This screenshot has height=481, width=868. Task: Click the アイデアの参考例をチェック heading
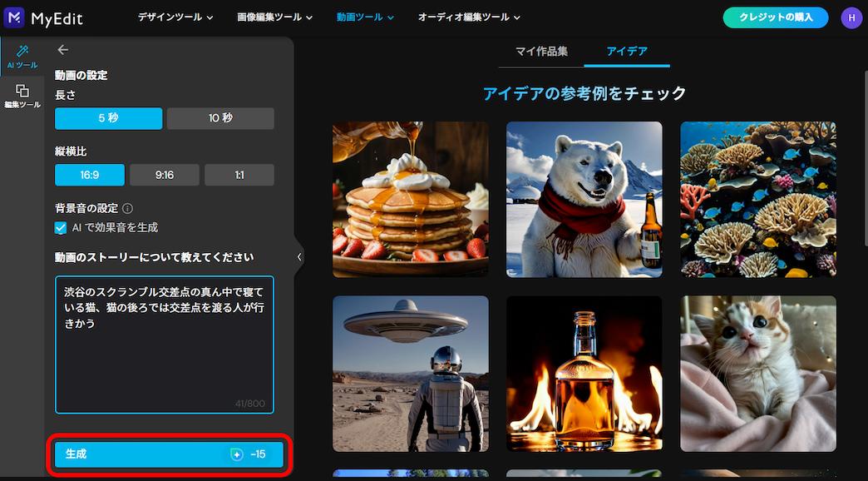(584, 94)
